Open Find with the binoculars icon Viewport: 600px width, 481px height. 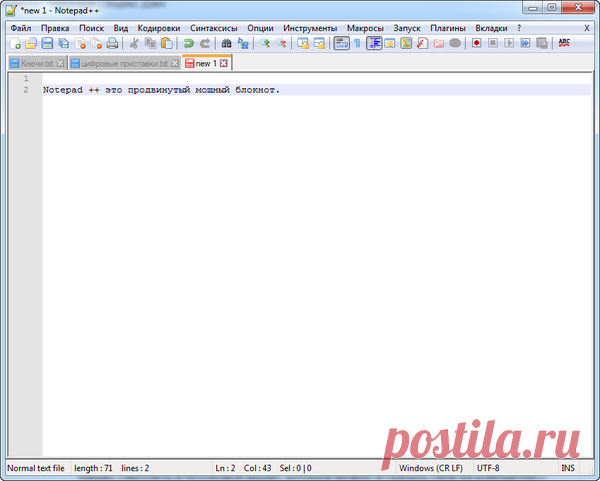click(226, 43)
